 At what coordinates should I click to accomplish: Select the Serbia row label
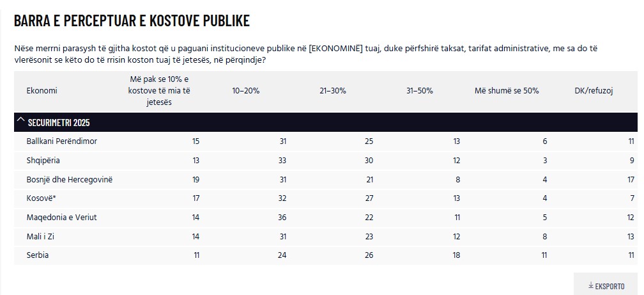pyautogui.click(x=38, y=255)
